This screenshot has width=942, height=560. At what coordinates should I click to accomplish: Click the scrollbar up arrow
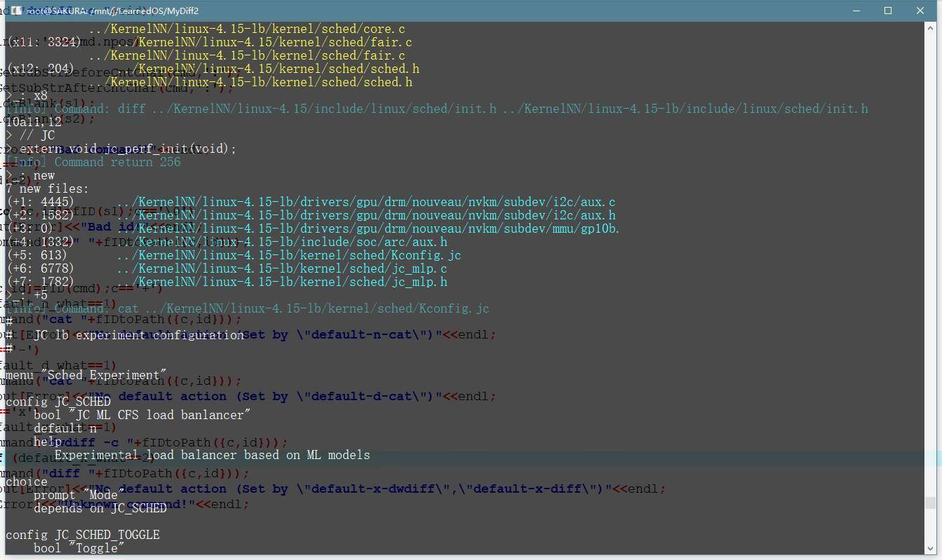(930, 27)
